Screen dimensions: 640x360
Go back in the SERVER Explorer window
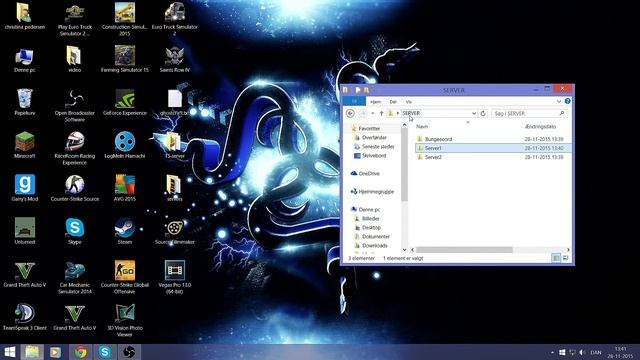pyautogui.click(x=350, y=113)
